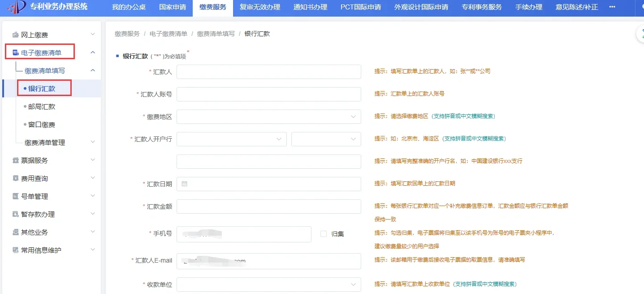This screenshot has height=294, width=644.
Task: Click the 费用查询 sidebar icon
Action: [15, 179]
